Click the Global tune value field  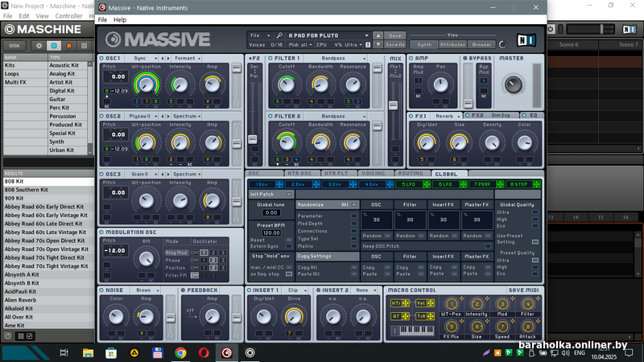[271, 212]
